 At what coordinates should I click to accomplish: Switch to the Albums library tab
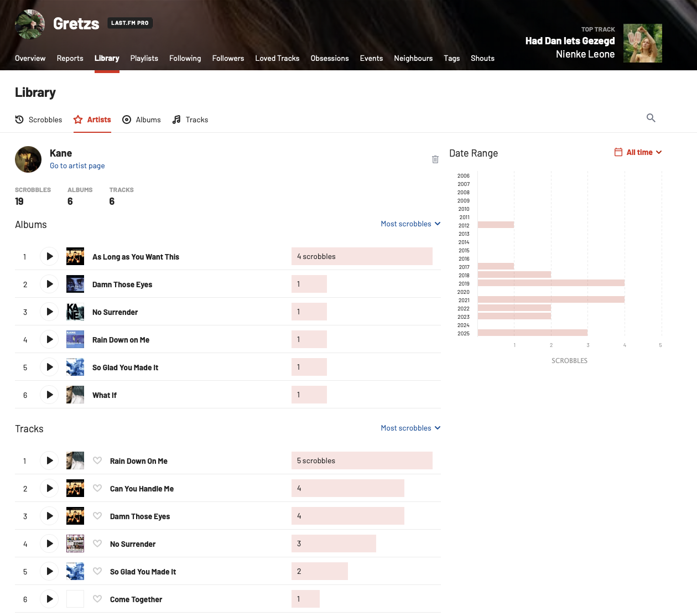pyautogui.click(x=142, y=120)
